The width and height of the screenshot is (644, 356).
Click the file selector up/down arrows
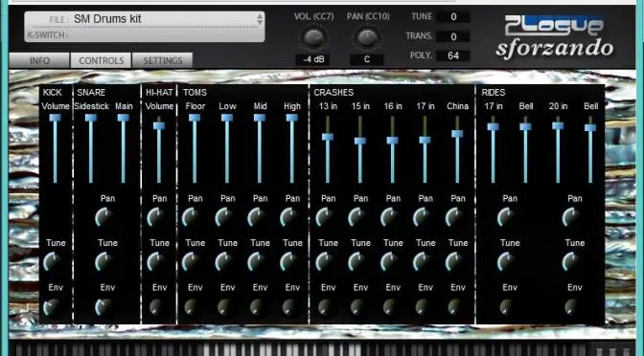pyautogui.click(x=260, y=19)
